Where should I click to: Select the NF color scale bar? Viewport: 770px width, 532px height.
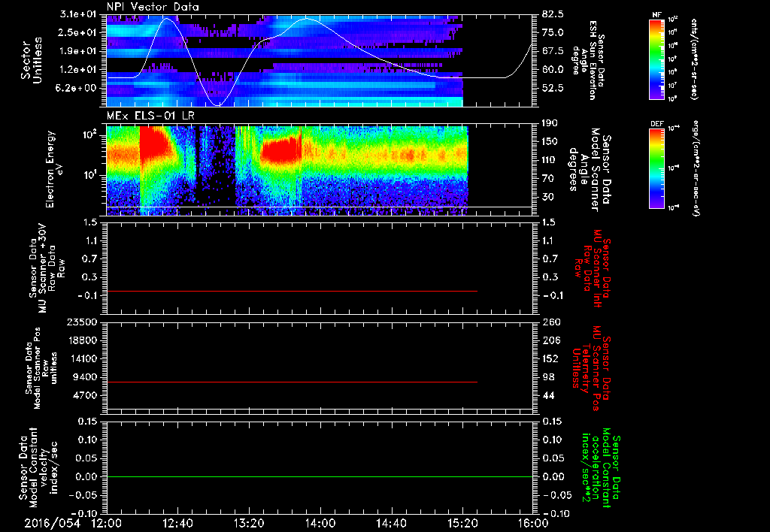point(657,59)
